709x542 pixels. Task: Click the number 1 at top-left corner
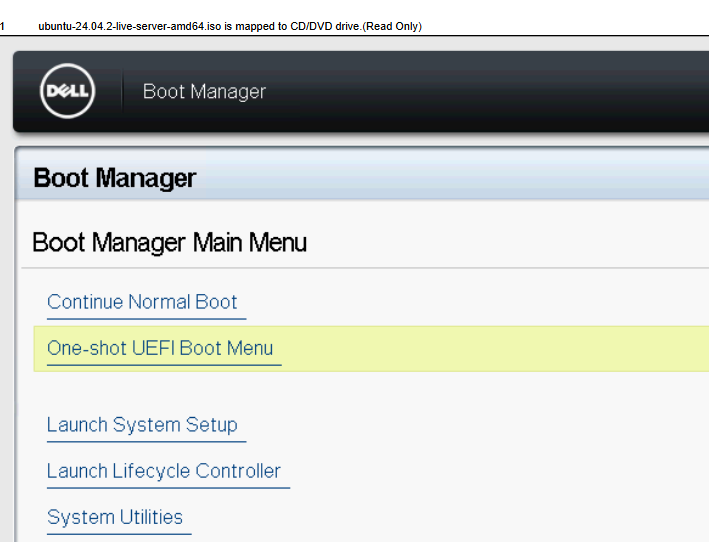3,26
